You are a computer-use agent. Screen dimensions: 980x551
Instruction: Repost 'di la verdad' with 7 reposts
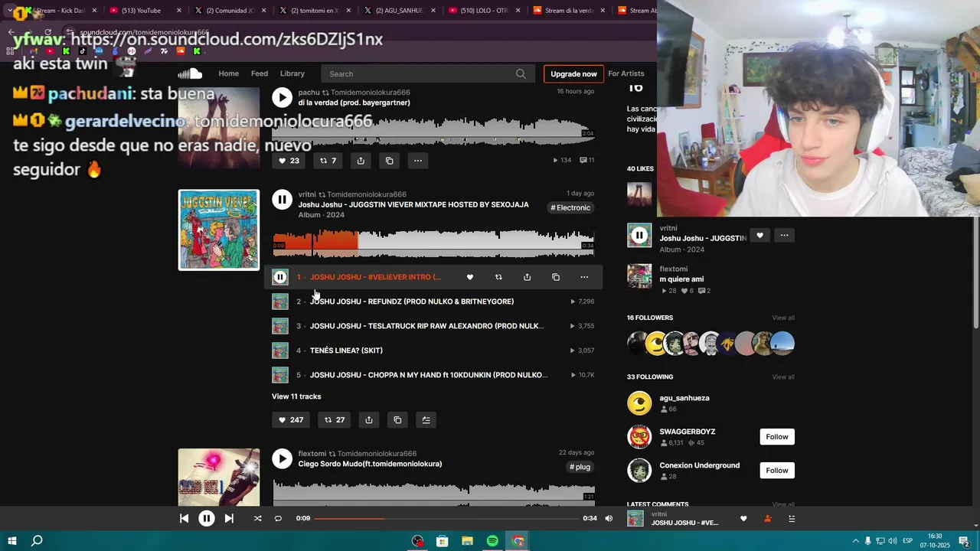[x=328, y=161]
